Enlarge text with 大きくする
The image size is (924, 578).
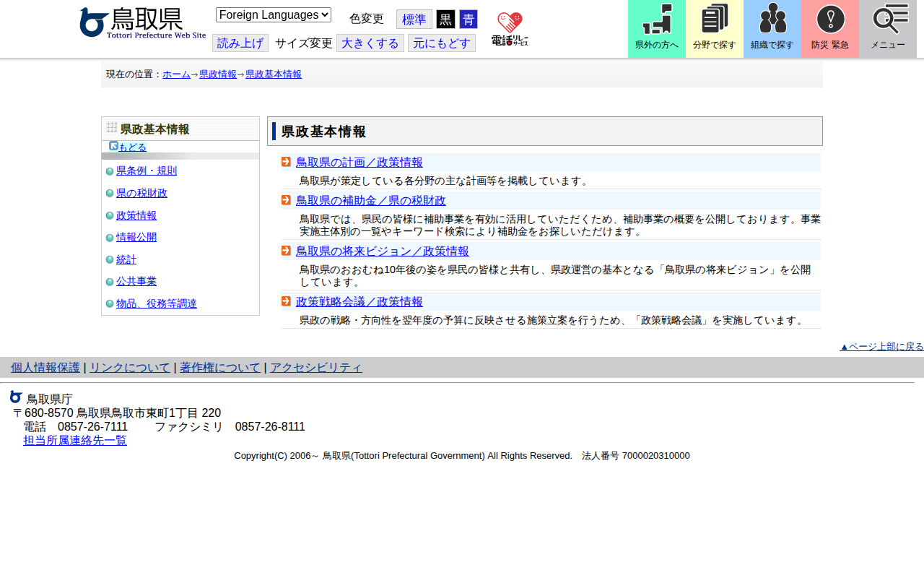(x=370, y=43)
